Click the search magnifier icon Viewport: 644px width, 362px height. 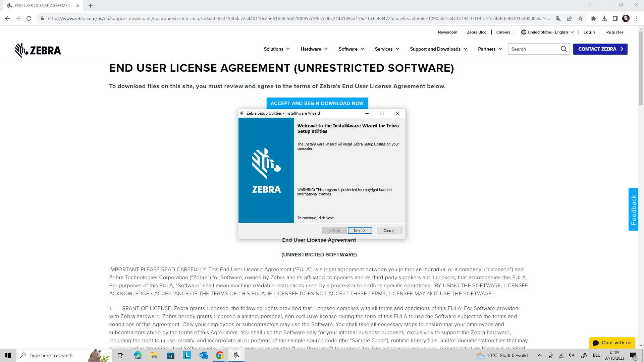click(564, 49)
